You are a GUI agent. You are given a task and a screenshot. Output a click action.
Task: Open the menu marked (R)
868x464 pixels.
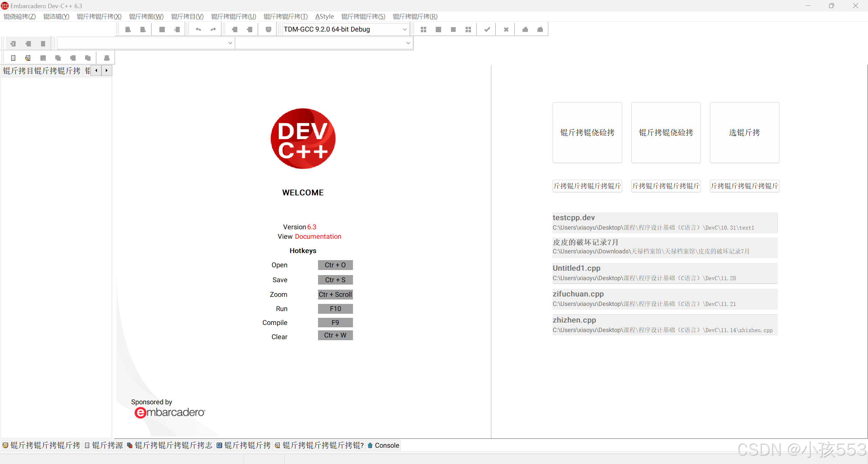coord(415,17)
